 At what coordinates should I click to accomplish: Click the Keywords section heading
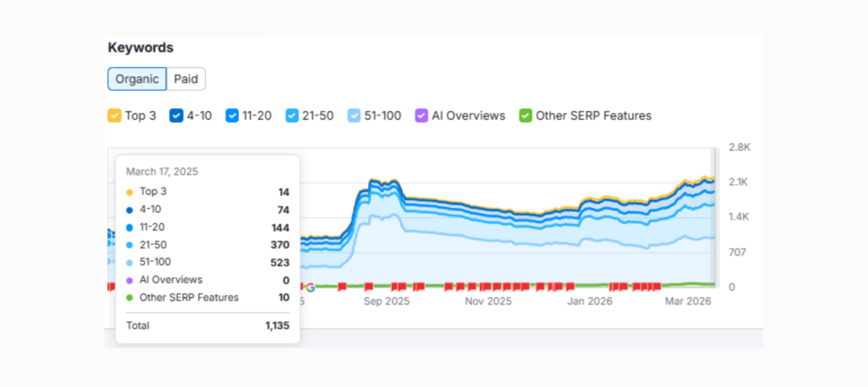pos(141,48)
